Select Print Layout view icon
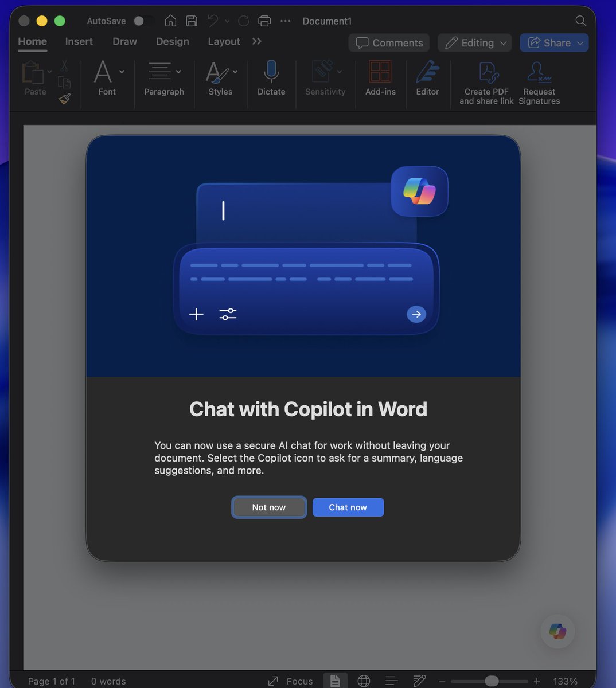Image resolution: width=616 pixels, height=688 pixels. [335, 681]
